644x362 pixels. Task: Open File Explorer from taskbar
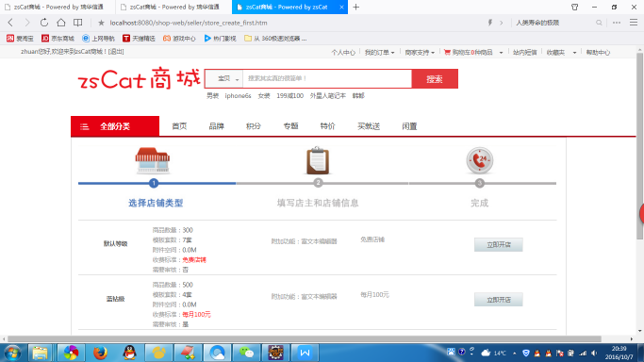tap(40, 353)
